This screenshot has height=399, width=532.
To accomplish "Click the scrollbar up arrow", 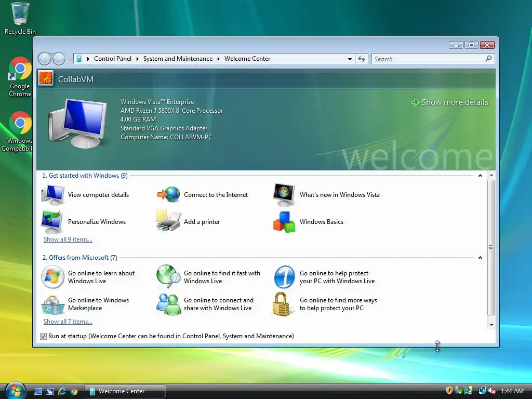I will click(491, 176).
